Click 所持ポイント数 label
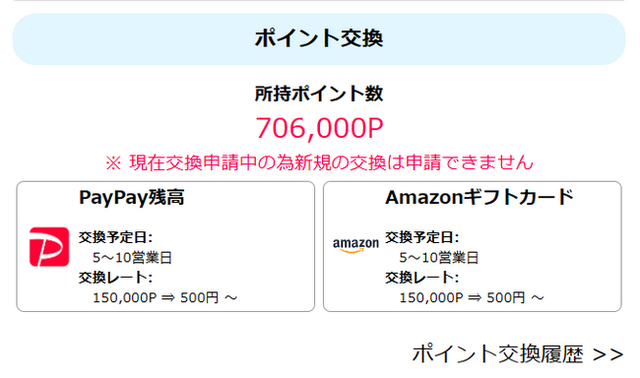This screenshot has height=378, width=640. coord(319,94)
